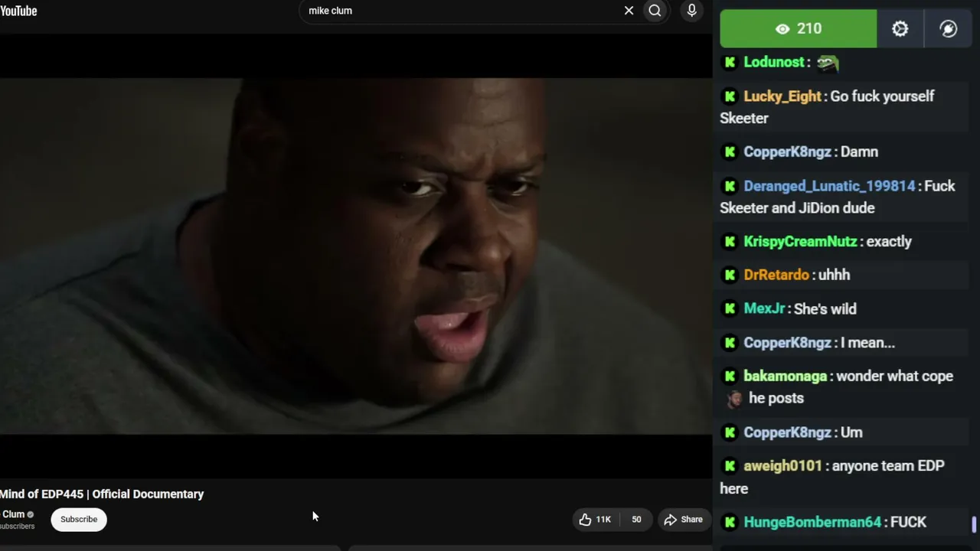
Task: Click the chat scrollbar thumb
Action: 974,524
